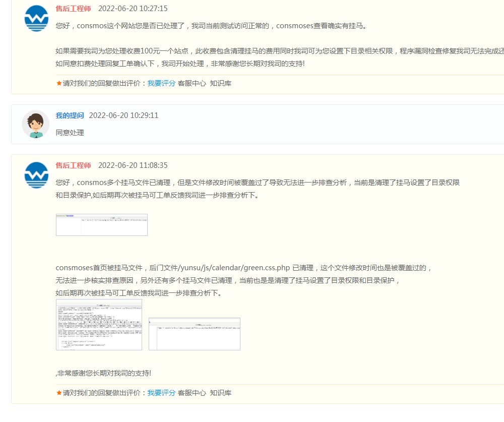Open 客服中心 under the first engineer reply
Screen dimensions: 504x422
click(192, 83)
